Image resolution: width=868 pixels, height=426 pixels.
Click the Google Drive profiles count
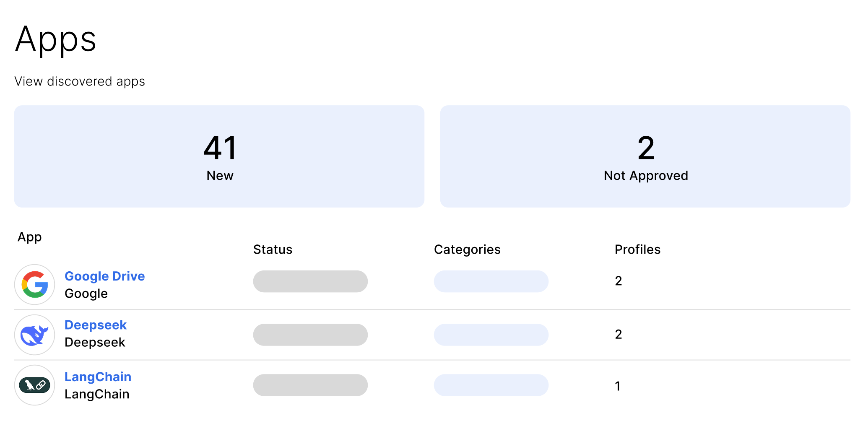pyautogui.click(x=619, y=281)
